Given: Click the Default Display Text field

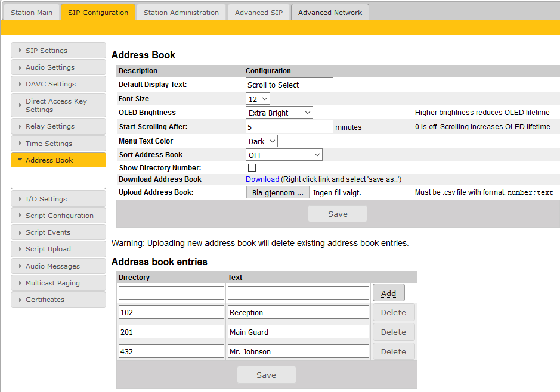Looking at the screenshot, I should 289,85.
